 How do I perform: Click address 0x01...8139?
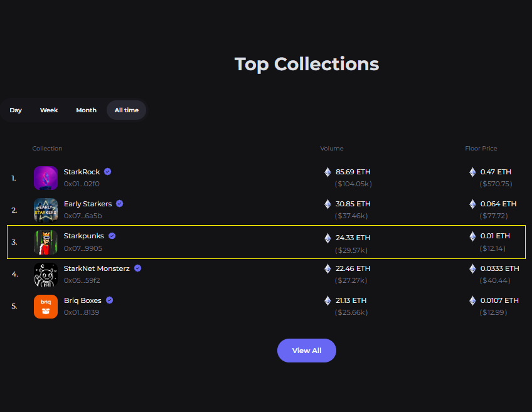82,312
